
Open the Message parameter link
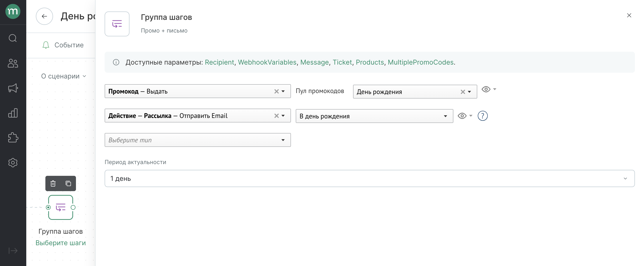point(314,62)
